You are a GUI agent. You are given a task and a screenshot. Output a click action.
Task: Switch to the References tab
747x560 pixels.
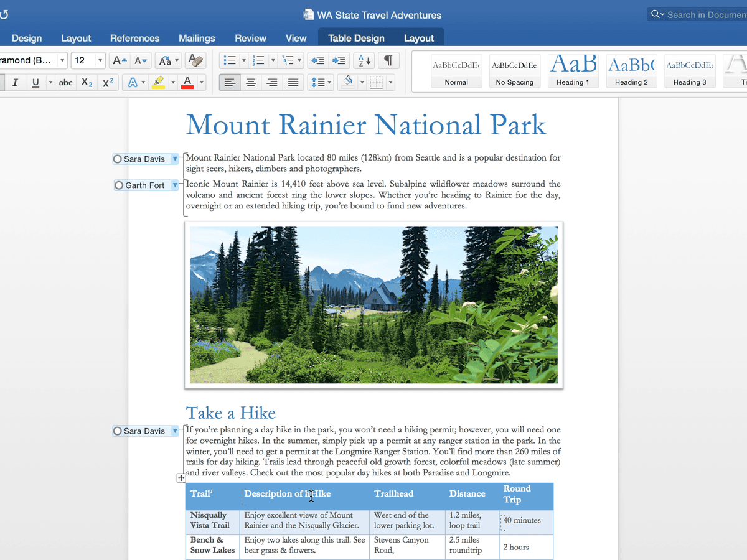click(x=134, y=38)
